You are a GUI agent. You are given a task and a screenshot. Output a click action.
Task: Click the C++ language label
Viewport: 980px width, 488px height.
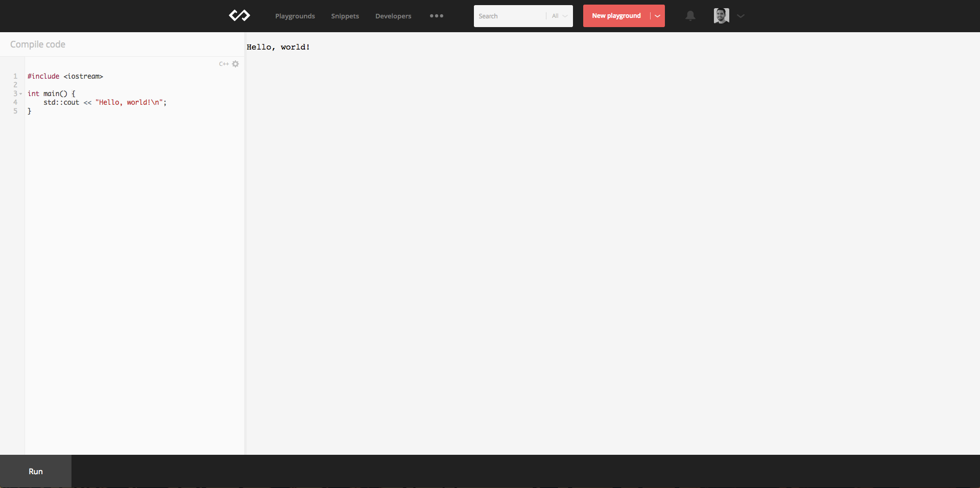[224, 64]
